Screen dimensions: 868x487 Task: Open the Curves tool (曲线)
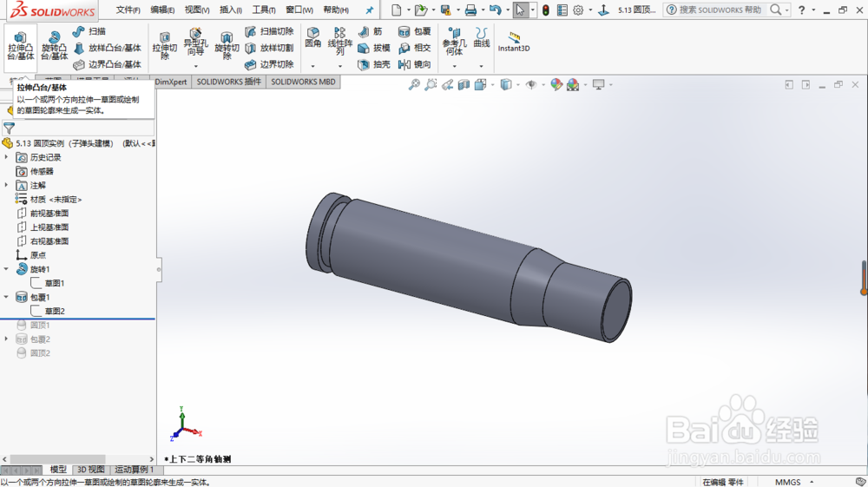(482, 37)
